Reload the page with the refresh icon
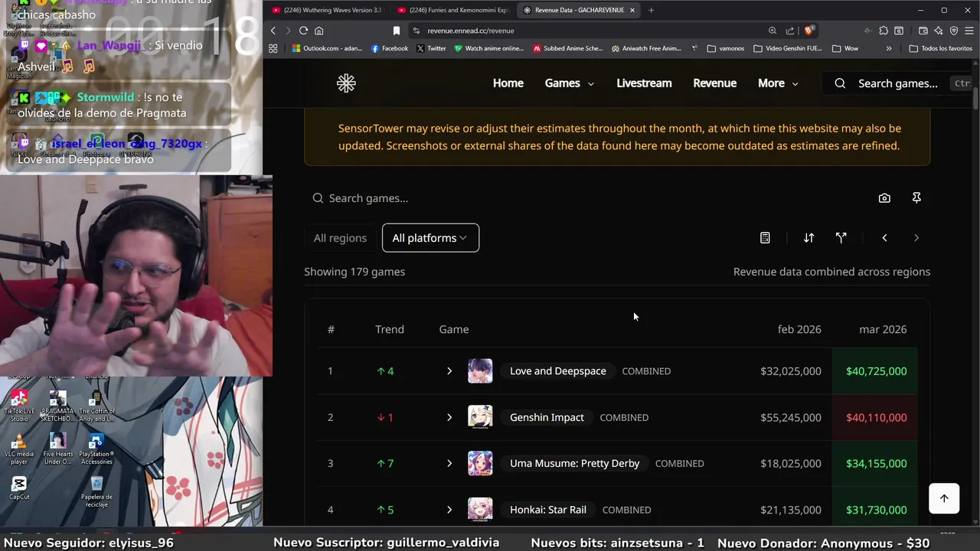Screen dimensions: 980x551 [303, 31]
